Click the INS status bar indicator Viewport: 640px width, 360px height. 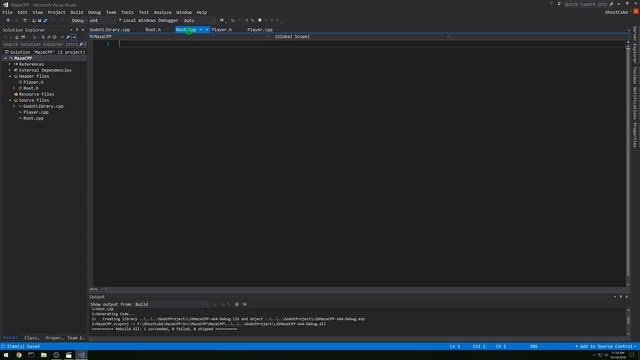pyautogui.click(x=533, y=347)
